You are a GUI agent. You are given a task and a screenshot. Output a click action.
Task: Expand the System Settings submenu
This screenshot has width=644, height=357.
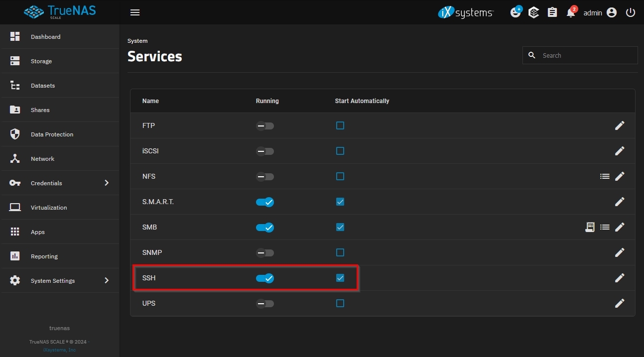(x=60, y=280)
